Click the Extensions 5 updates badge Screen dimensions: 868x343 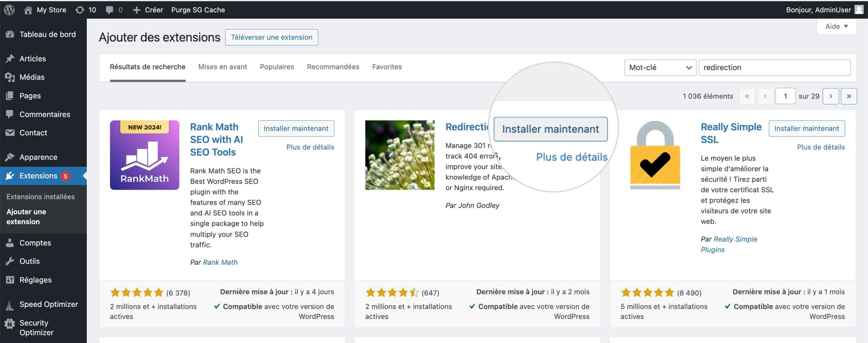(x=65, y=176)
